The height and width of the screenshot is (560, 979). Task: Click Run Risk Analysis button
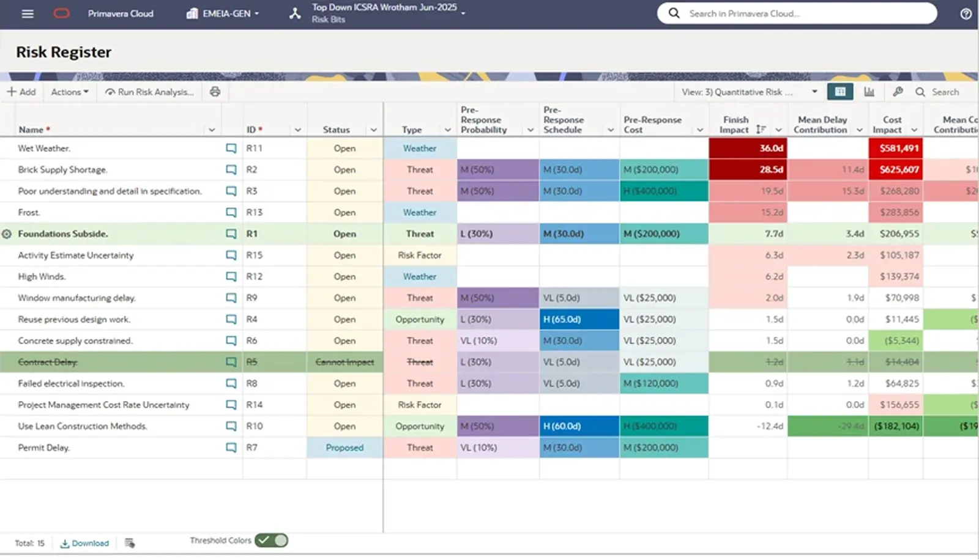click(149, 92)
